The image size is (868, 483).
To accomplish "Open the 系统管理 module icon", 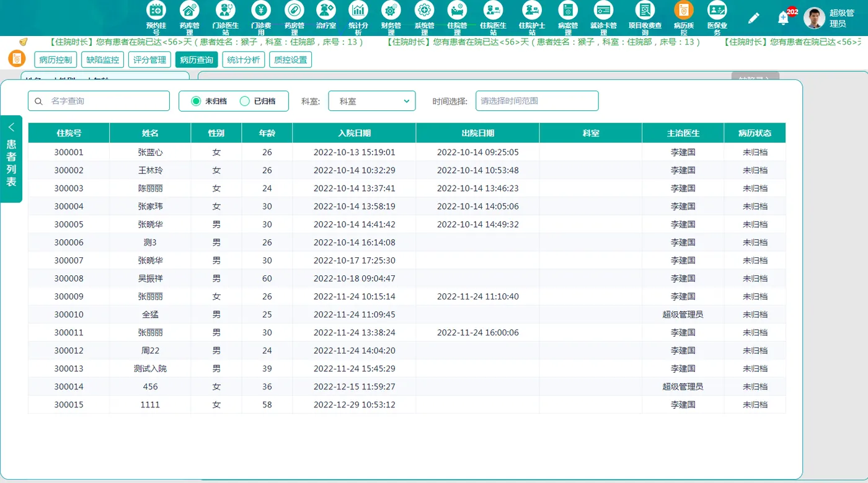I will click(425, 10).
